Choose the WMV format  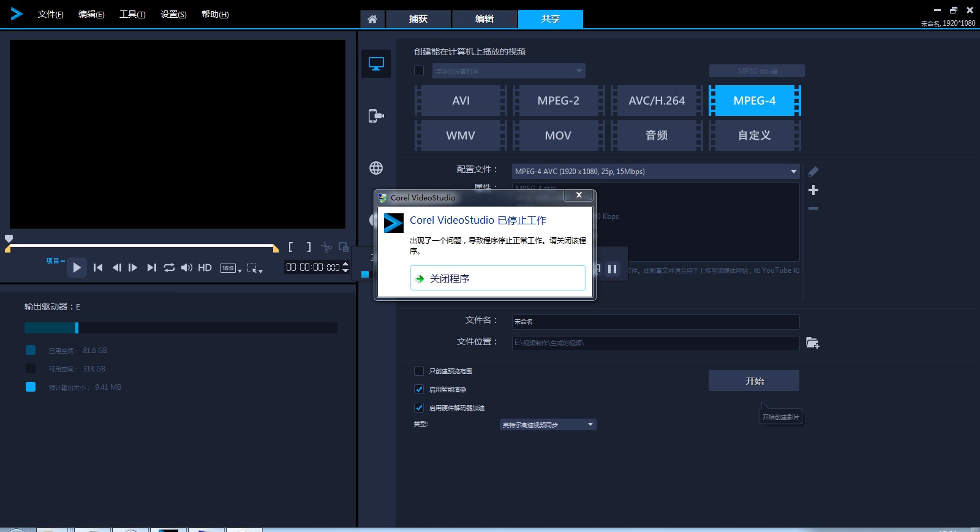tap(461, 135)
